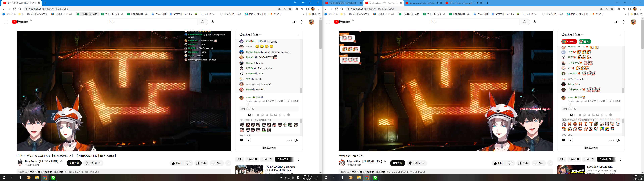Click the Ren Zotto chat message scrollbar

pos(301,90)
